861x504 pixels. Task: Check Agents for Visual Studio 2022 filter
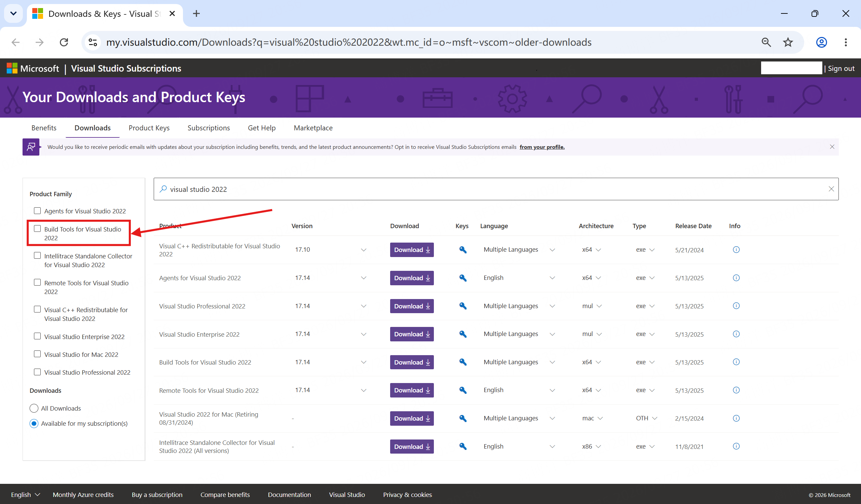click(37, 211)
